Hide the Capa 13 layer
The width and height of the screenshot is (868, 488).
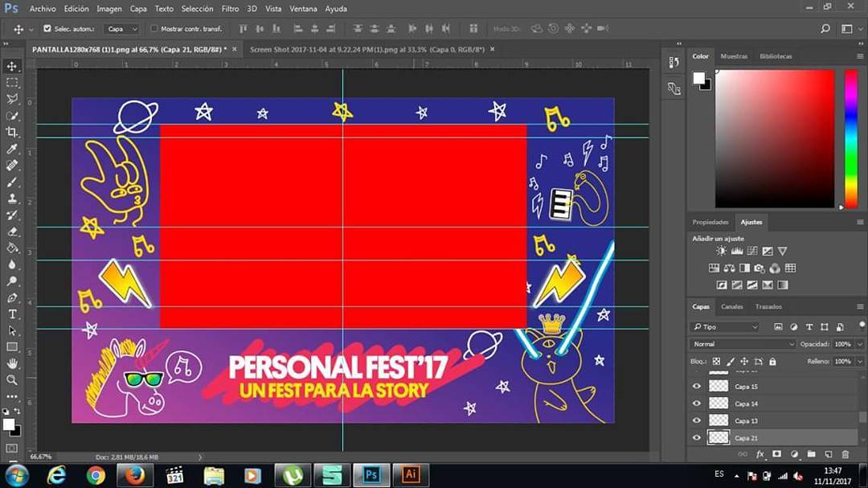[x=696, y=421]
